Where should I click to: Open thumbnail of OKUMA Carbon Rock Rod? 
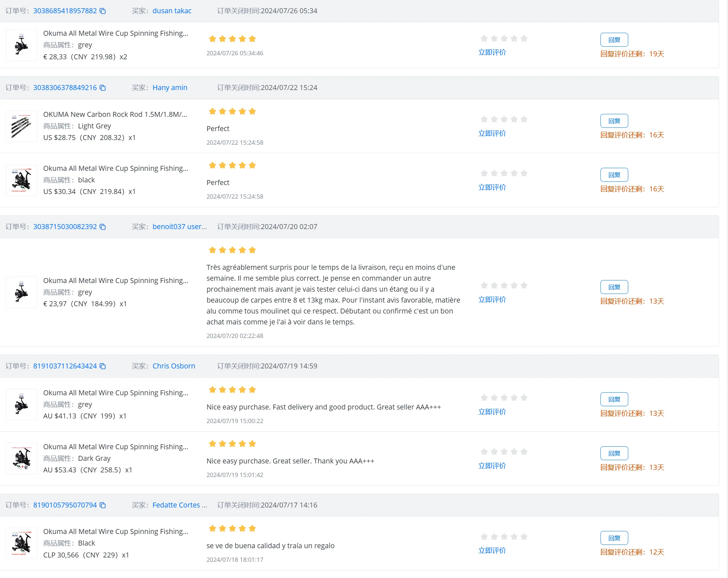pos(22,126)
